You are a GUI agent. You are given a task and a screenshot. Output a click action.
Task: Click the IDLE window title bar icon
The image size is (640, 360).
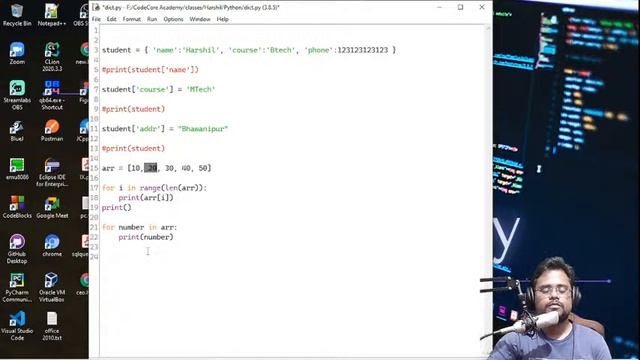[96, 7]
